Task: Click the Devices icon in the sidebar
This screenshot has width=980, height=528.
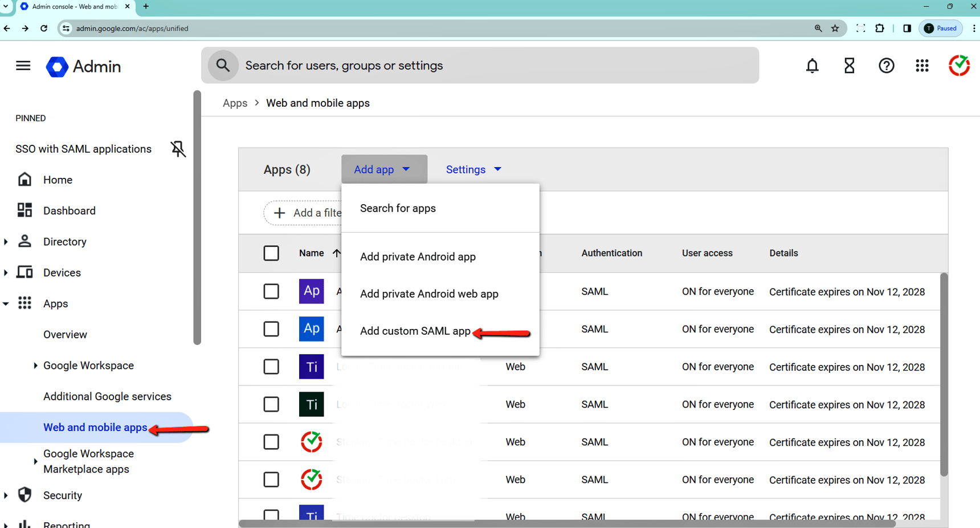Action: click(24, 272)
